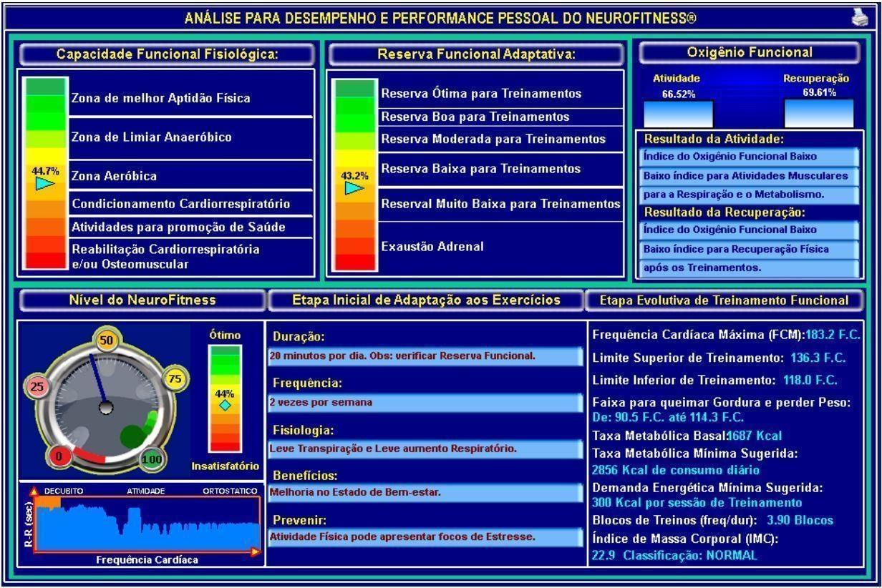Select the Reserva Funcional Adaptativa header
Screen dimensions: 882x588
476,54
